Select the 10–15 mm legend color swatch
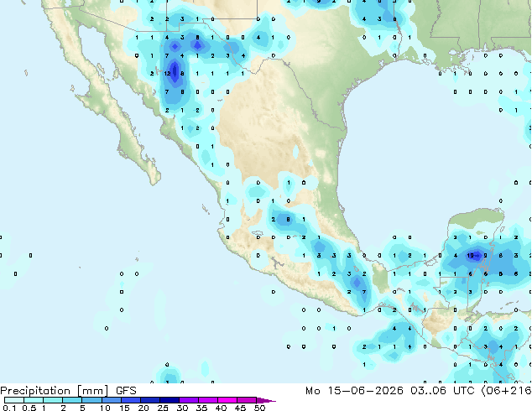Viewport: 532px width, 411px height. [112, 400]
